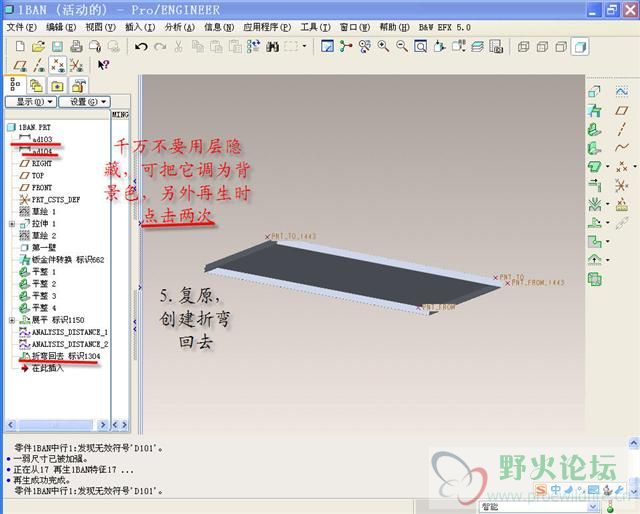Toggle spin center display
640x514 pixels.
click(x=345, y=46)
